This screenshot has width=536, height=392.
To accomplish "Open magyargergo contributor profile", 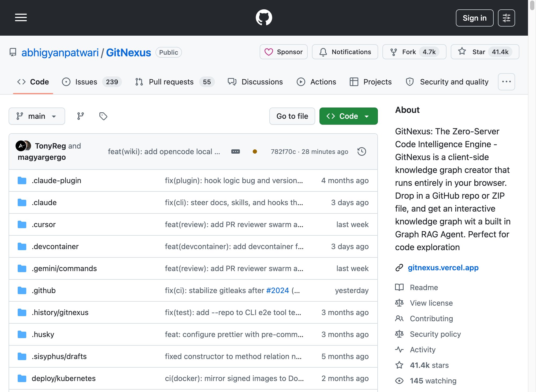I will coord(42,157).
